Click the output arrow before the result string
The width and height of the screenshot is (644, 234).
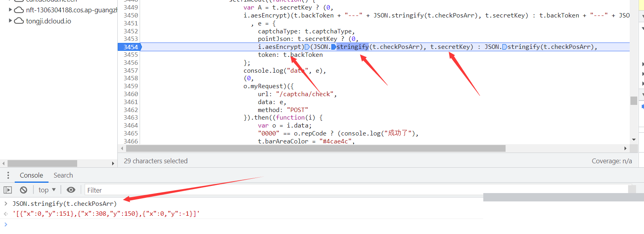(6, 214)
